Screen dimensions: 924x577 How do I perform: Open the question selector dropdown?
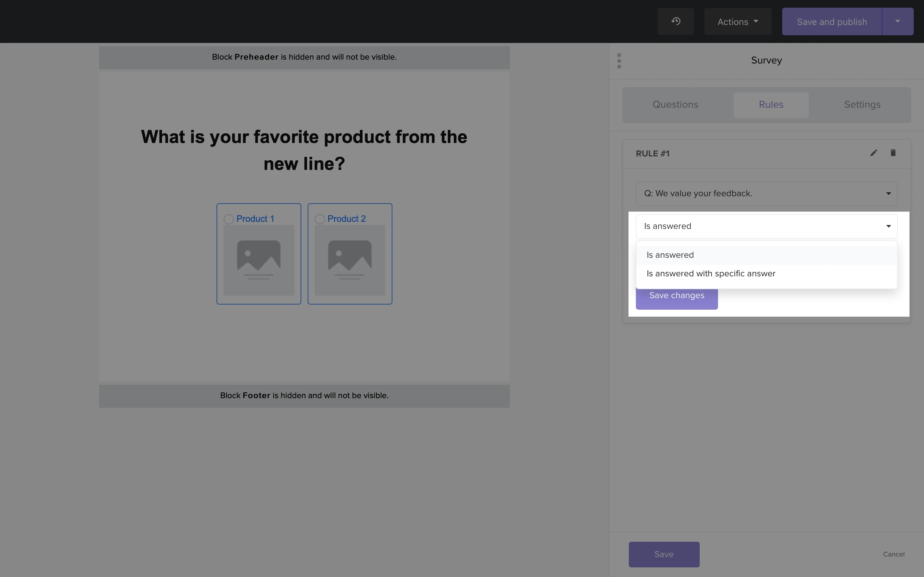[x=766, y=194]
